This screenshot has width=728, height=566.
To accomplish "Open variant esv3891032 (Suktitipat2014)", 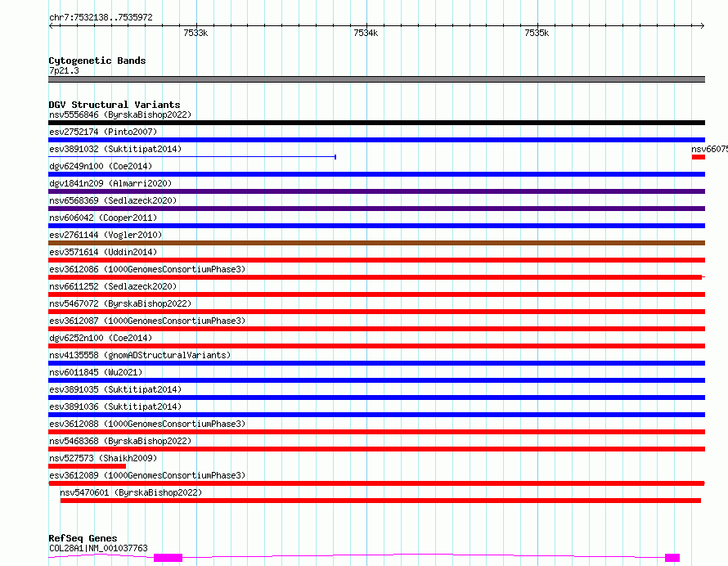I will point(115,149).
